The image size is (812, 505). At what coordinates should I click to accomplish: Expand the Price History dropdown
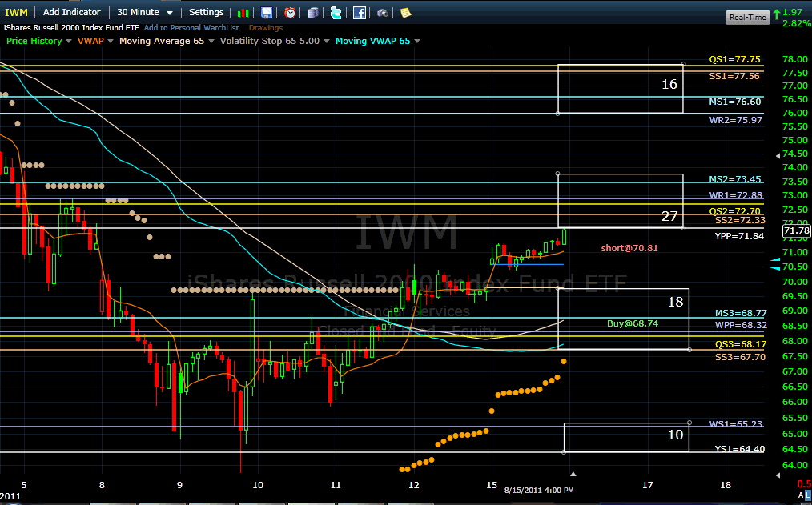tap(68, 41)
